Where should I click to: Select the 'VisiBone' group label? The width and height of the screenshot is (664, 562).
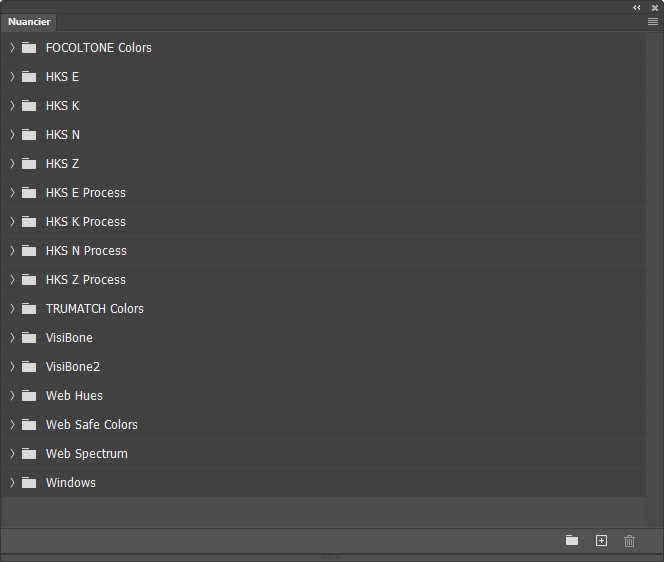point(69,338)
